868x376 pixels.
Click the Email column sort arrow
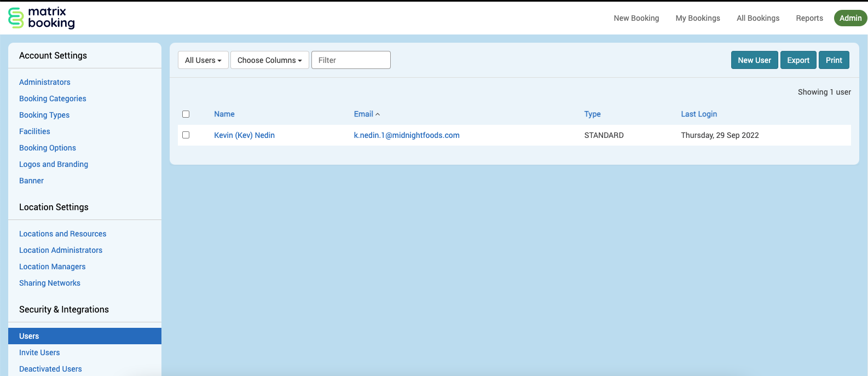[x=378, y=114]
